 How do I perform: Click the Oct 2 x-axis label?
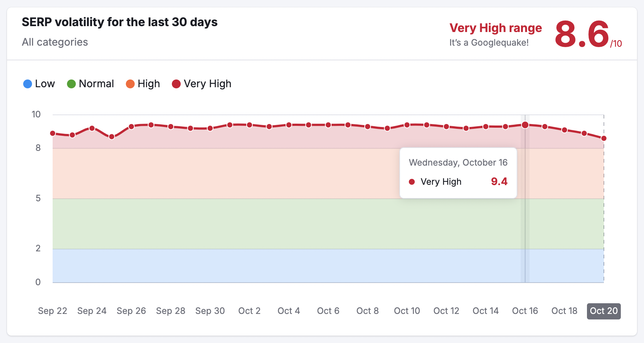pyautogui.click(x=250, y=311)
